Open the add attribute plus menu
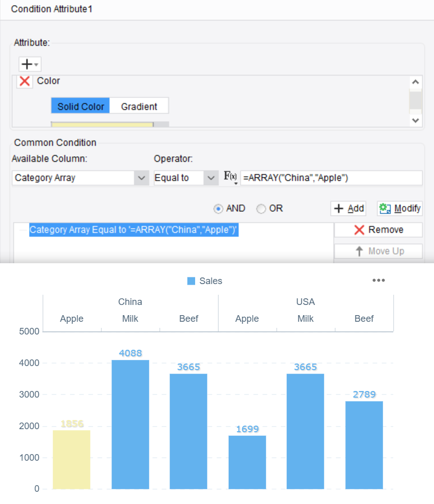 (30, 64)
